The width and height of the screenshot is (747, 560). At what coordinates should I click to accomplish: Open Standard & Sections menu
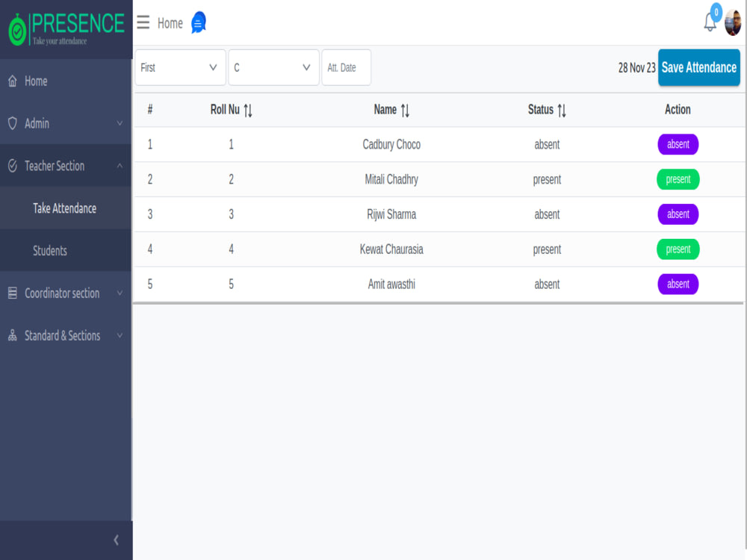coord(66,335)
